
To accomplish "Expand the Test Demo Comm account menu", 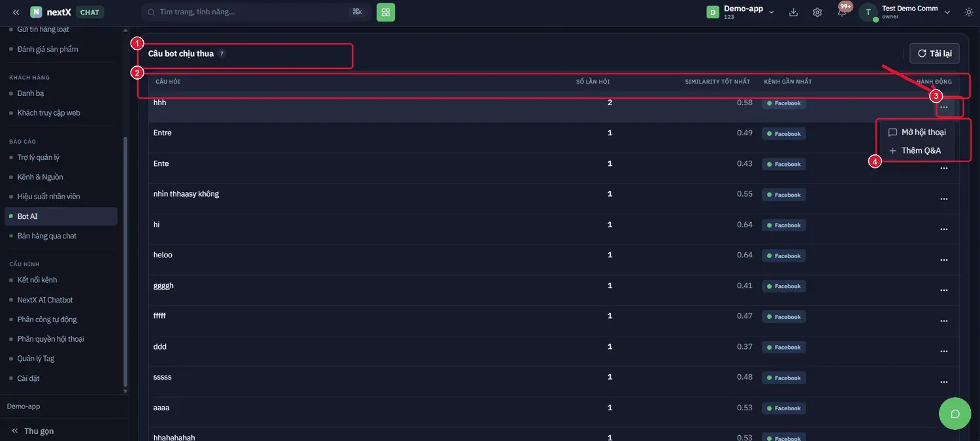I will click(907, 12).
